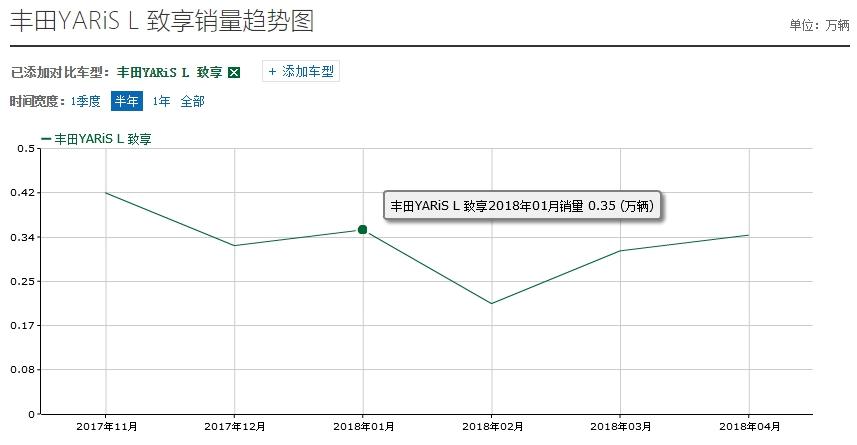Show 全部 time range data
This screenshot has width=857, height=445.
[x=192, y=101]
